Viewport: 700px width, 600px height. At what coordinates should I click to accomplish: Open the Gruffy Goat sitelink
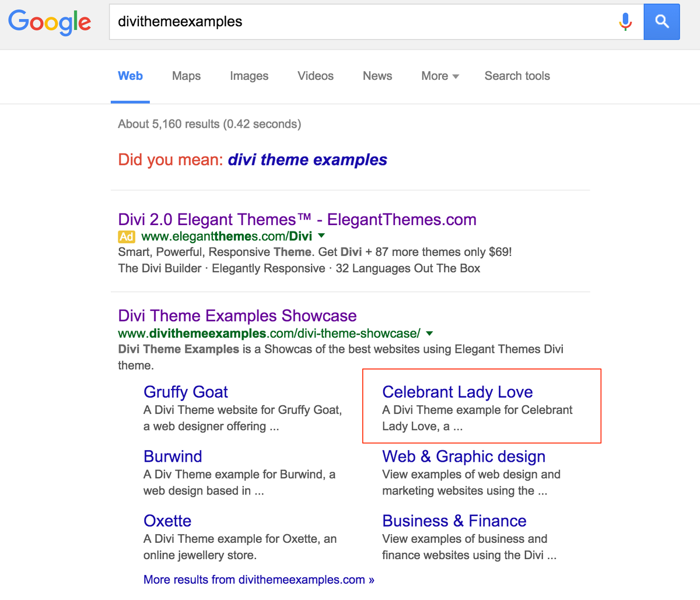pos(185,392)
